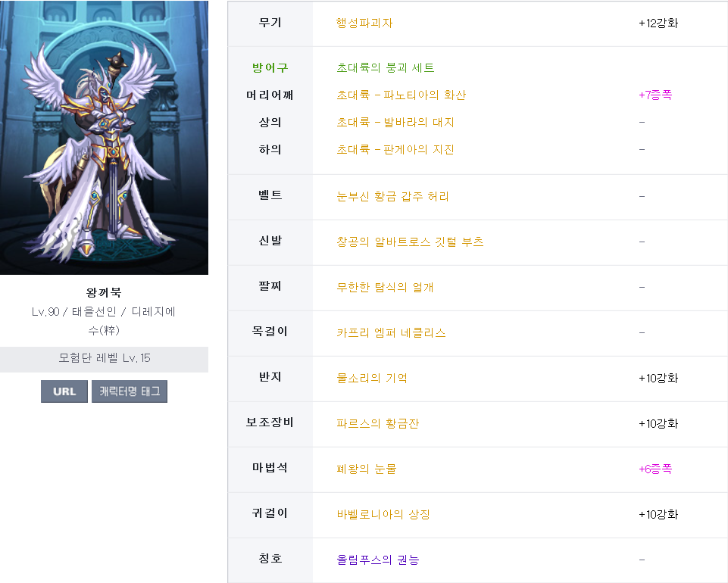This screenshot has width=728, height=583.
Task: Click the 상의 row label
Action: [x=270, y=123]
